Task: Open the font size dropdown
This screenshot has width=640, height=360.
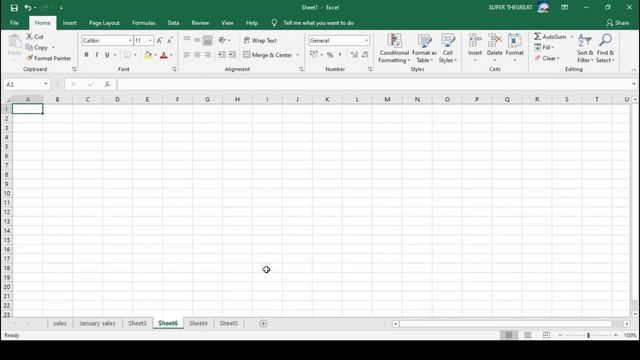Action: pyautogui.click(x=150, y=40)
